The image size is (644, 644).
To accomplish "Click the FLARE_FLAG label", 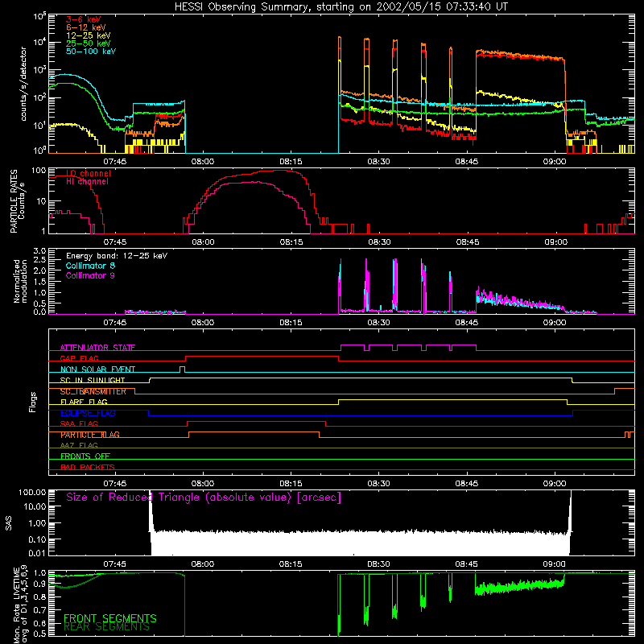I will pyautogui.click(x=84, y=402).
